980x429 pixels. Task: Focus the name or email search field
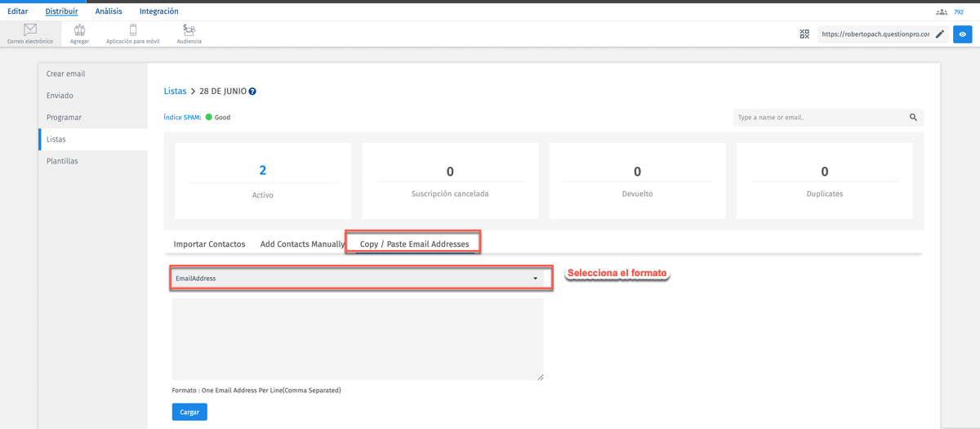coord(820,118)
